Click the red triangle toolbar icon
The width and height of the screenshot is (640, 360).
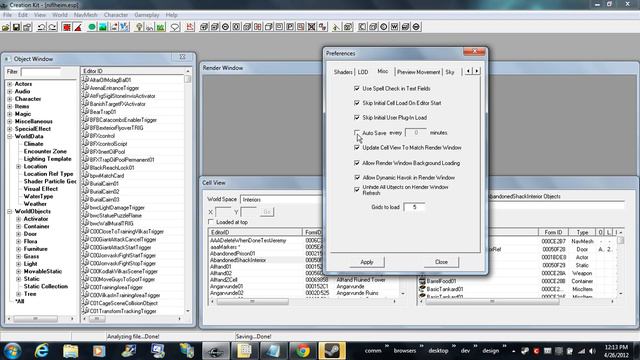click(78, 27)
